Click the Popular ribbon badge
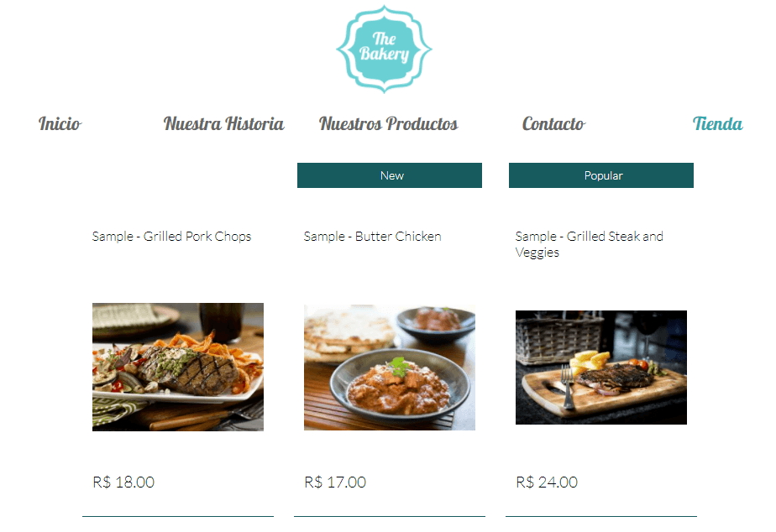Image resolution: width=776 pixels, height=532 pixels. click(601, 175)
